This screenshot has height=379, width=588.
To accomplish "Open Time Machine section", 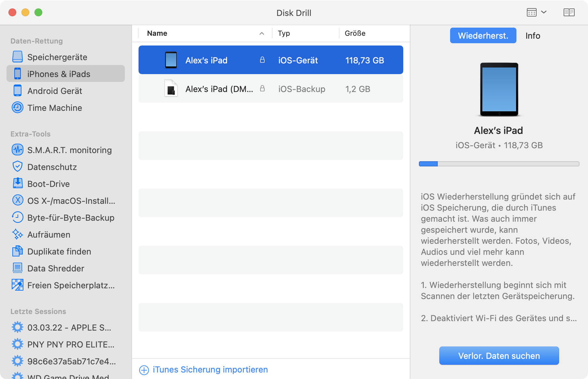I will pyautogui.click(x=66, y=108).
